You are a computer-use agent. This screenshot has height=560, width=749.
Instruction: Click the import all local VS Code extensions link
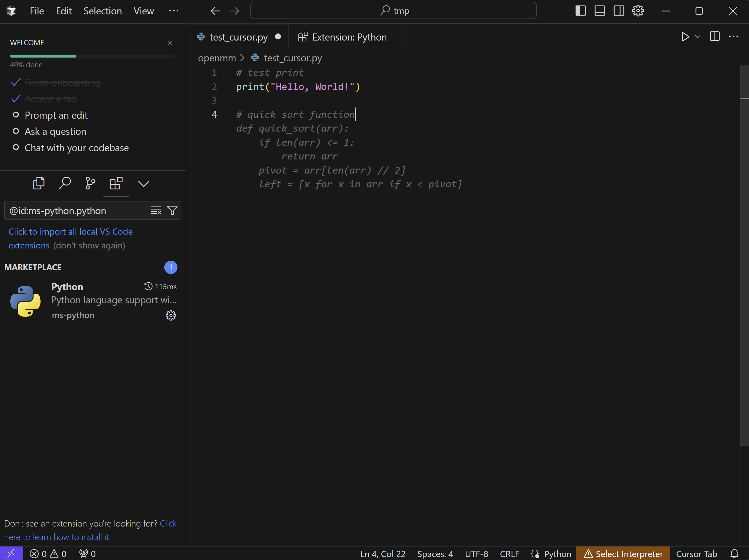(71, 232)
